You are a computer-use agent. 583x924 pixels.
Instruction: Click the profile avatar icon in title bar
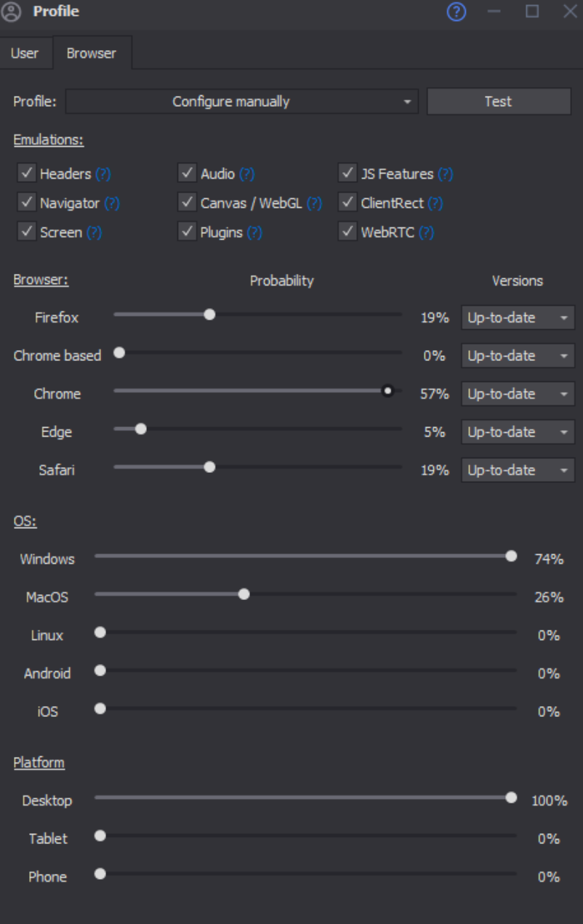coord(12,12)
